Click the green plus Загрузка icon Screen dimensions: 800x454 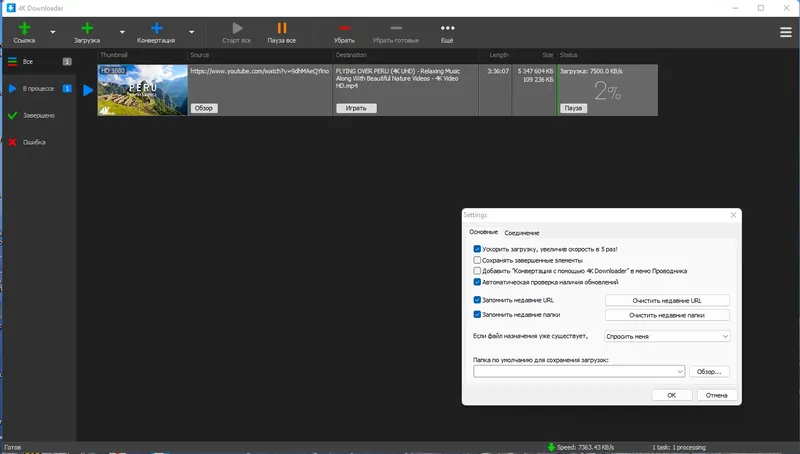point(87,29)
